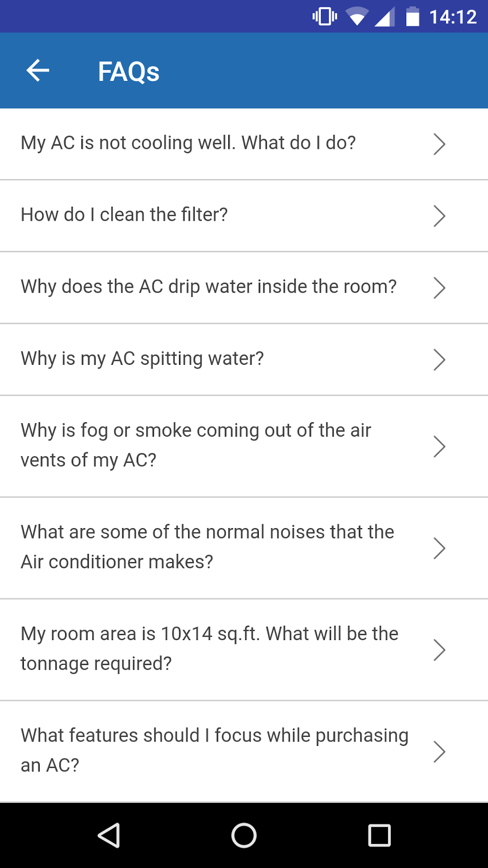Tap the Android back navigation triangle
The width and height of the screenshot is (488, 868).
pos(109,835)
